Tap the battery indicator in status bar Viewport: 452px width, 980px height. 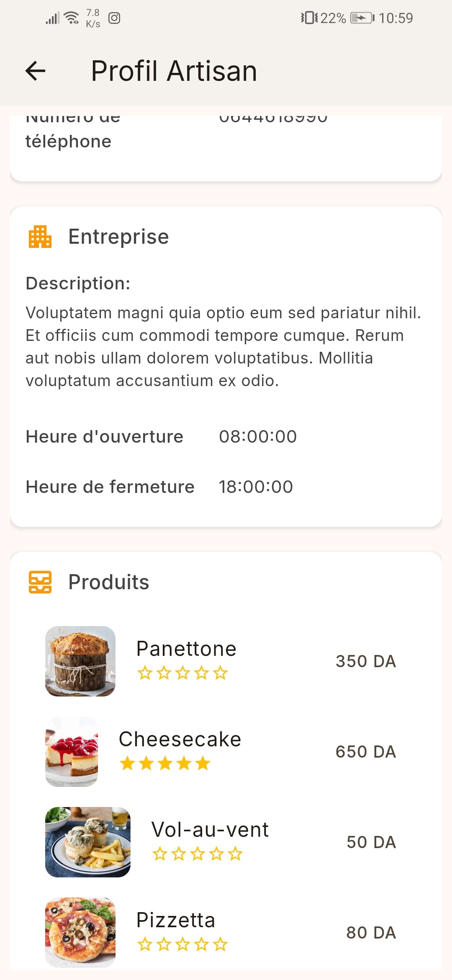pyautogui.click(x=362, y=18)
